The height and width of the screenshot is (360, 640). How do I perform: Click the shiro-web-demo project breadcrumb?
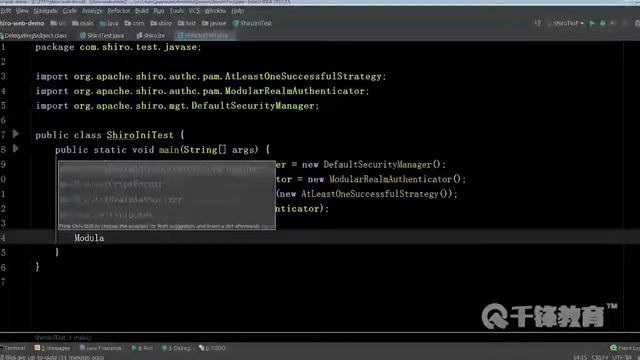pyautogui.click(x=22, y=23)
